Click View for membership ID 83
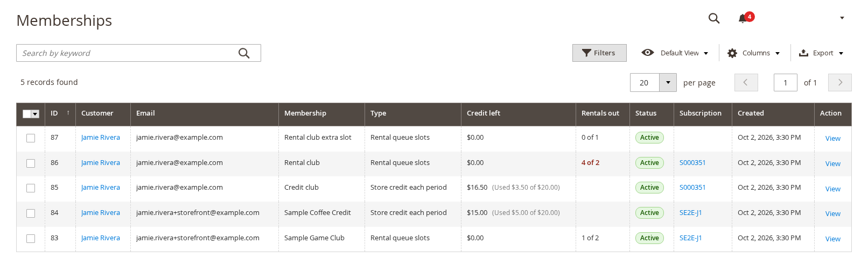This screenshot has width=868, height=258. (x=833, y=239)
